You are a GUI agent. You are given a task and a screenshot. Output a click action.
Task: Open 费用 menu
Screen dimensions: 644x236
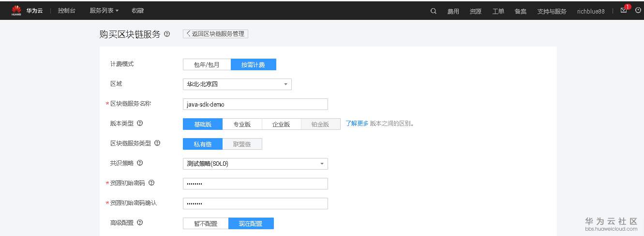point(453,11)
